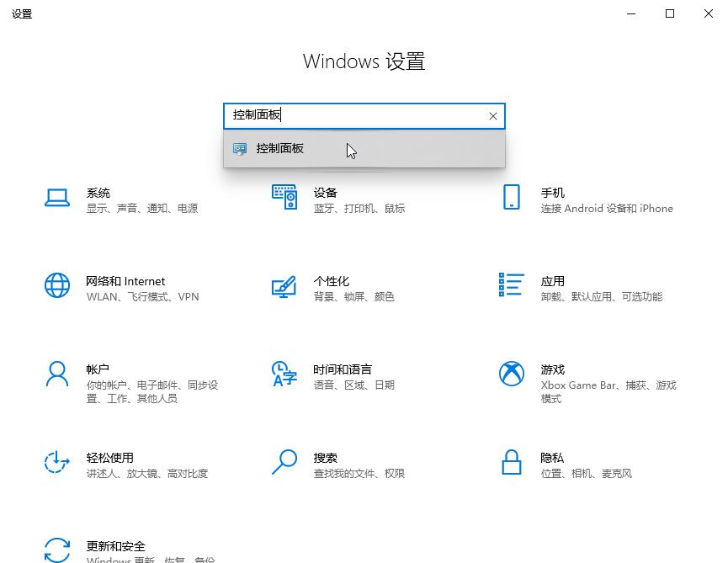Image resolution: width=728 pixels, height=563 pixels.
Task: Focus the search field containing 控制面板
Action: pos(364,116)
